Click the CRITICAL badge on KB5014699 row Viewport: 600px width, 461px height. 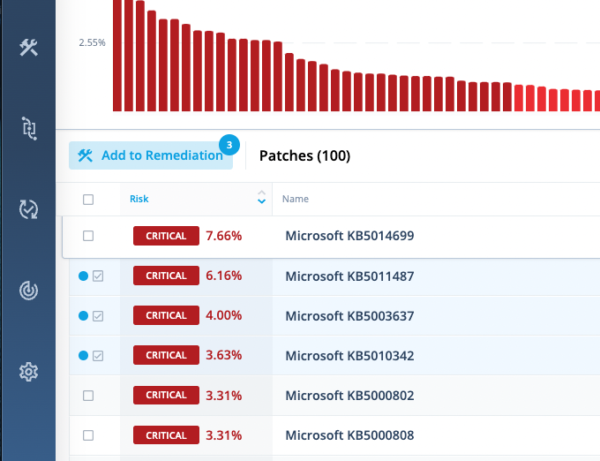[x=166, y=236]
